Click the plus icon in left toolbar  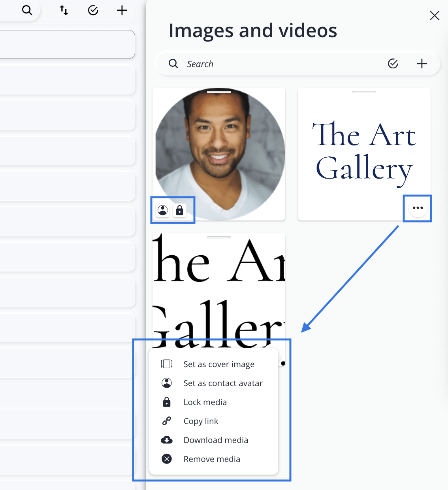point(122,10)
